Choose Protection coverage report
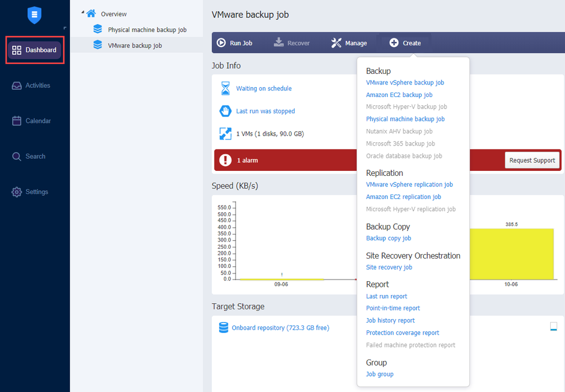Viewport: 565px width, 392px height. point(402,332)
